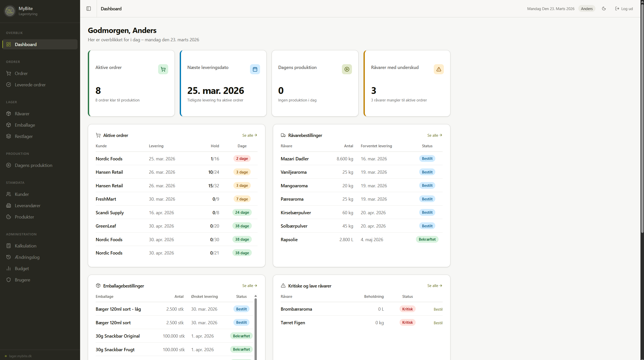Click the calendar icon on Næste leveringsdato card
The height and width of the screenshot is (360, 644).
[x=255, y=69]
